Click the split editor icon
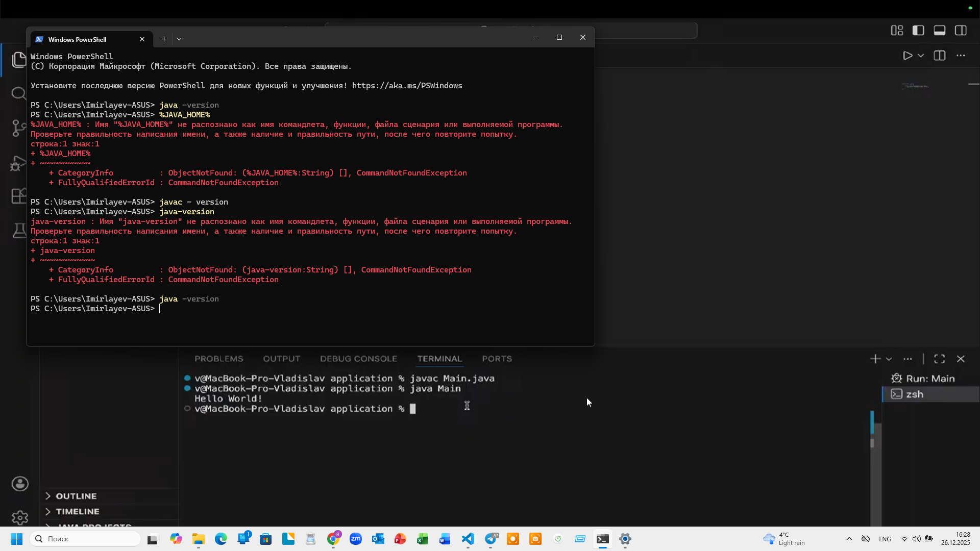The width and height of the screenshot is (980, 551). pos(940,56)
